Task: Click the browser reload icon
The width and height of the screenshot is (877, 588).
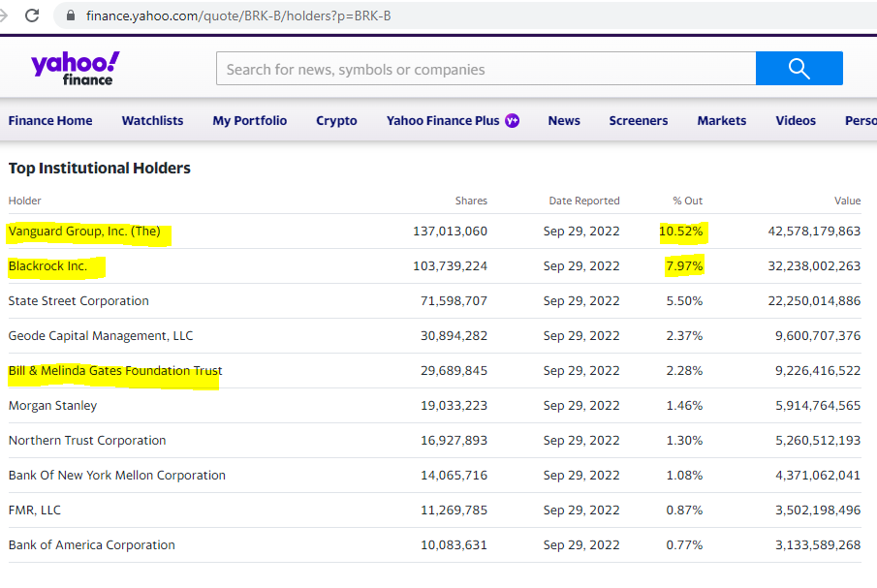Action: [x=32, y=15]
